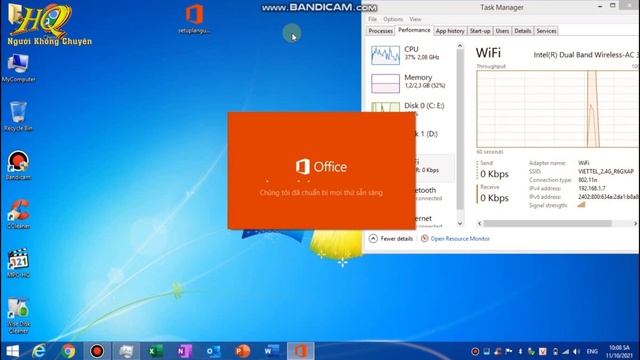Open Google Chrome from taskbar
The image size is (640, 360).
[69, 351]
